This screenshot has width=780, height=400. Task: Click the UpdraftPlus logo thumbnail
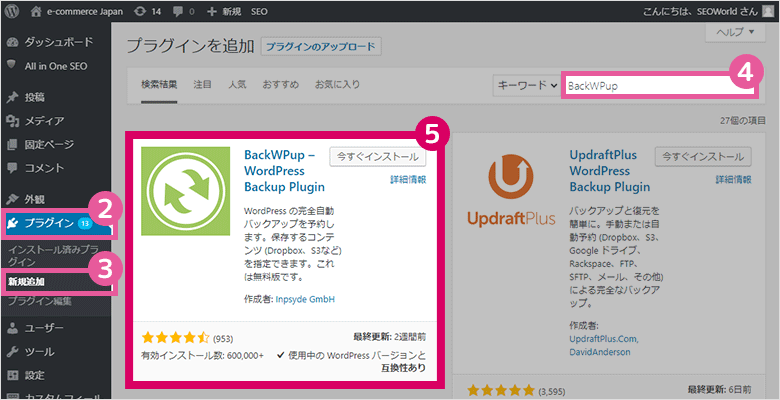pos(511,191)
